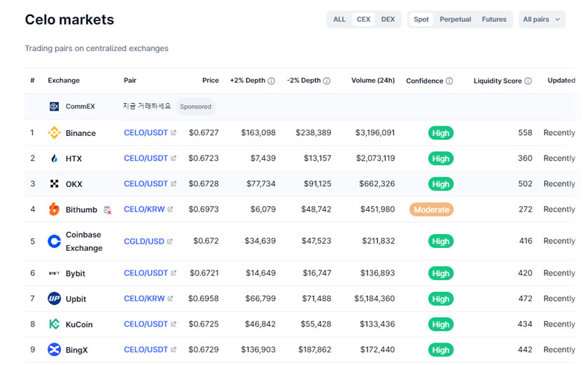Click the $187,862 depth value

click(x=314, y=350)
